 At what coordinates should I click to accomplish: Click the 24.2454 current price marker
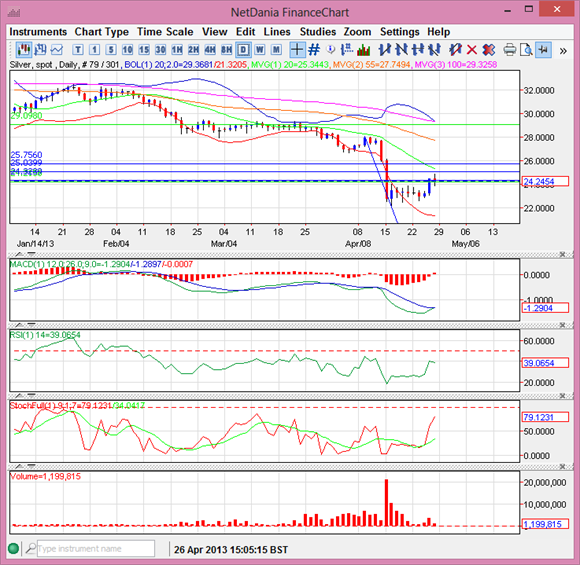tap(545, 182)
